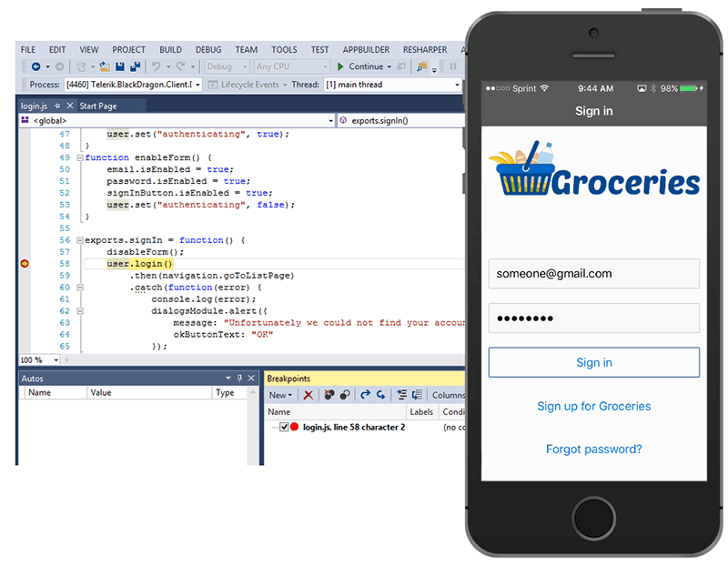Tap the Sign in button on phone
Image resolution: width=728 pixels, height=566 pixels.
[x=594, y=362]
